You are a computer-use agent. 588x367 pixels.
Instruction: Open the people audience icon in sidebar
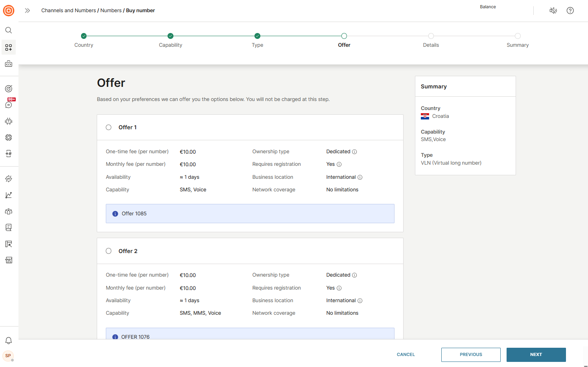(x=9, y=211)
